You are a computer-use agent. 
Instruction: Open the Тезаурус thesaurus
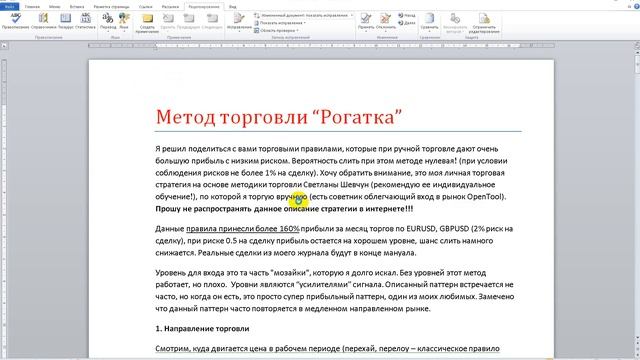pos(65,21)
